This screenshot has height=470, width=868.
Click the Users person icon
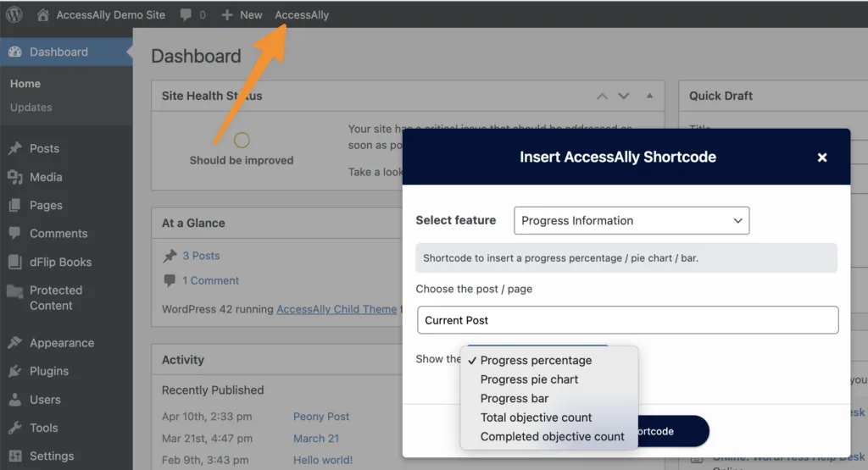coord(15,399)
